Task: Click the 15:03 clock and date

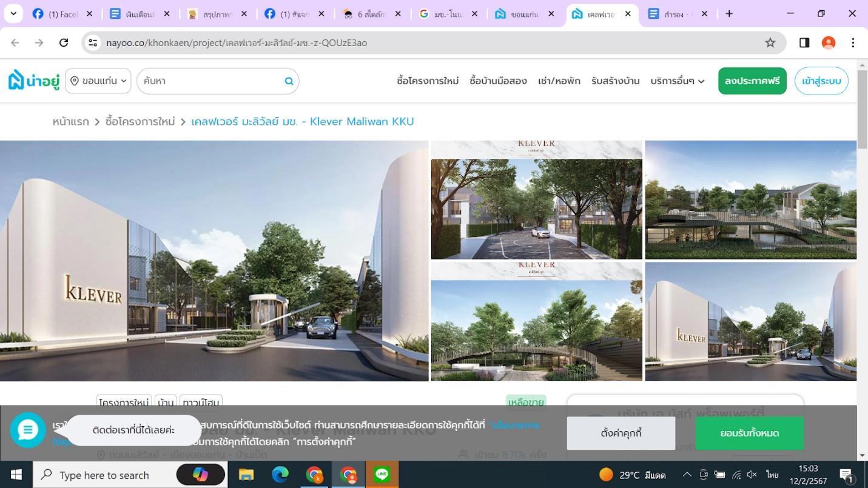Action: (809, 475)
